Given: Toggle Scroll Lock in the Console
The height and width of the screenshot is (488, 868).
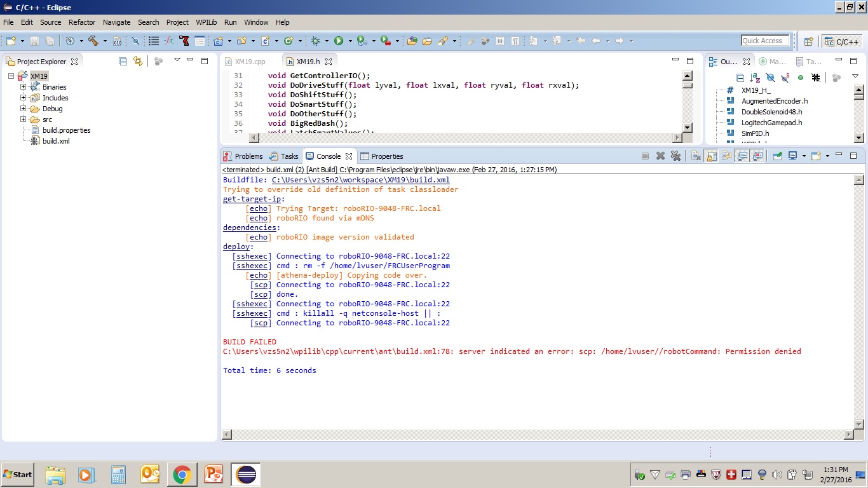Looking at the screenshot, I should (711, 156).
